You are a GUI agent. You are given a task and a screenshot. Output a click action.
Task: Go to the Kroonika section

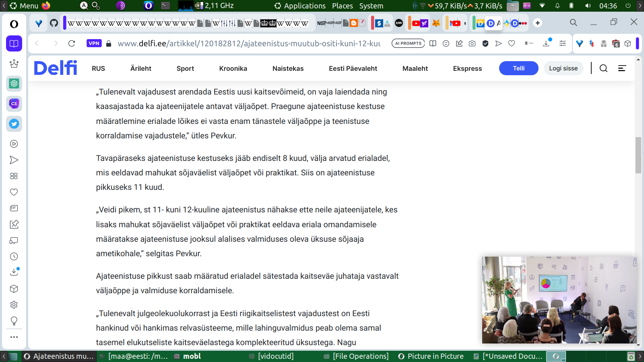click(233, 68)
